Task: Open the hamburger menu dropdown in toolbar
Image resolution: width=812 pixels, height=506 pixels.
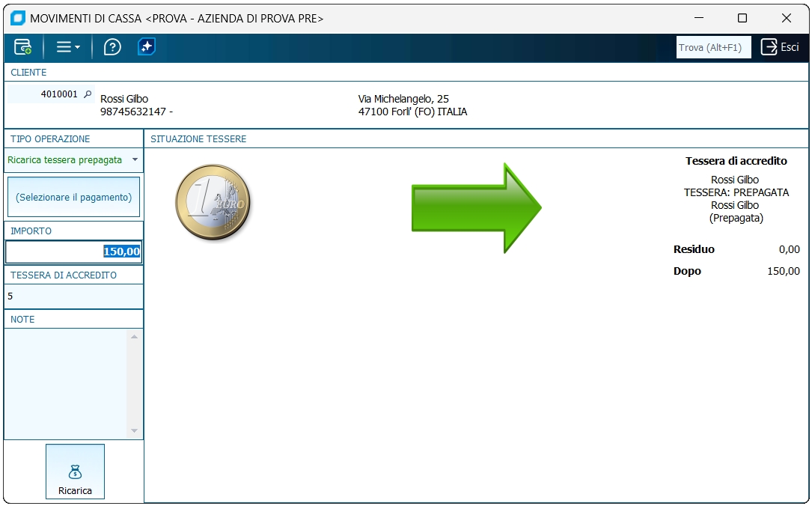Action: pos(68,47)
